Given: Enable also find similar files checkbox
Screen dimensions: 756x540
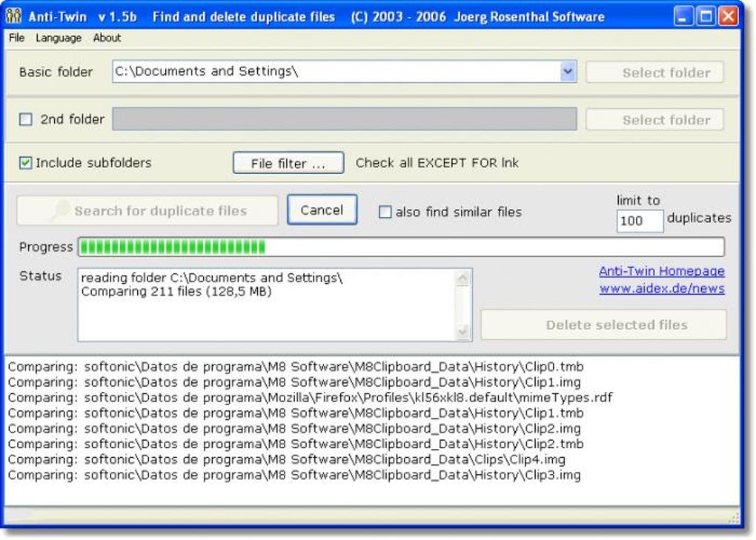Looking at the screenshot, I should [385, 212].
